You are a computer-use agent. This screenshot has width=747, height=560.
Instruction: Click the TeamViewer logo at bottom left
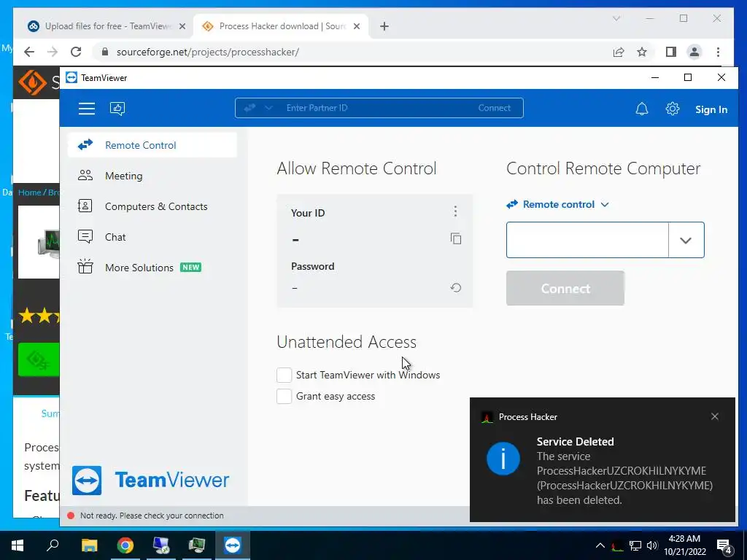click(x=150, y=480)
